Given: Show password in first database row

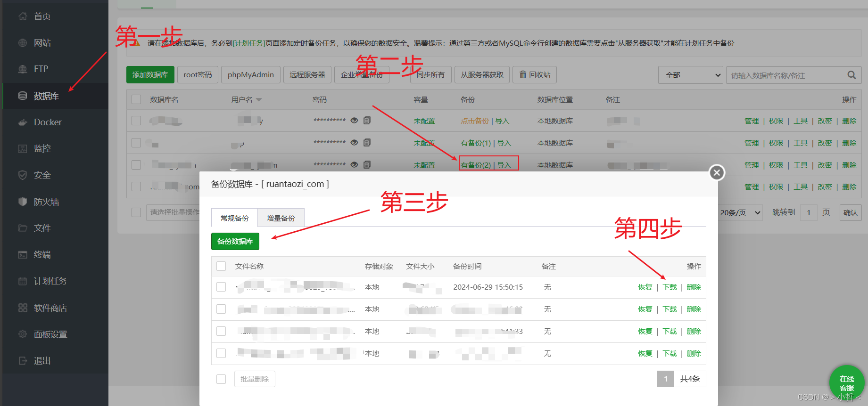Looking at the screenshot, I should coord(354,121).
